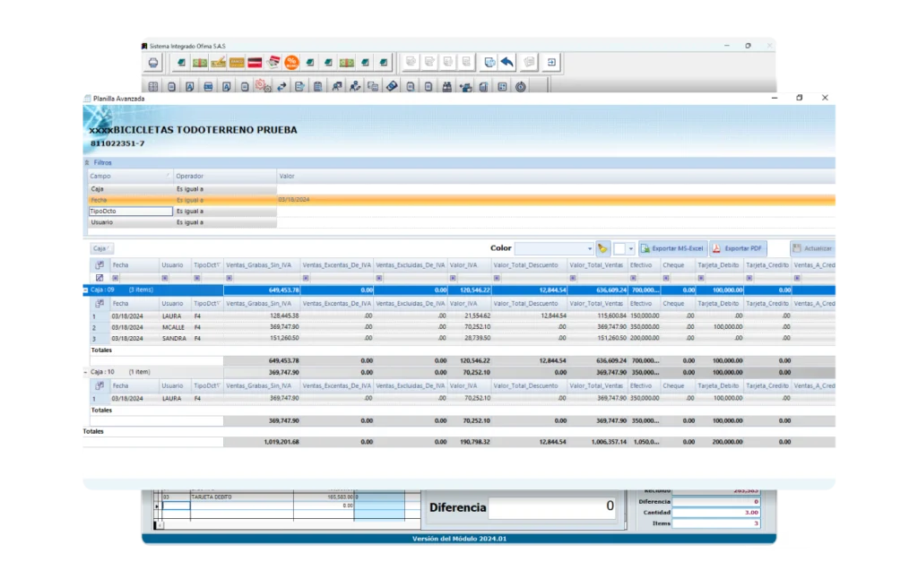Click the filter icon under Efectivo column

(633, 278)
